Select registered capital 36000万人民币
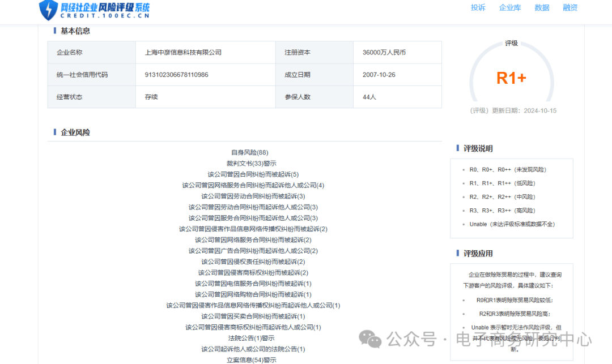Viewport: 612px width, 364px height. tap(384, 52)
